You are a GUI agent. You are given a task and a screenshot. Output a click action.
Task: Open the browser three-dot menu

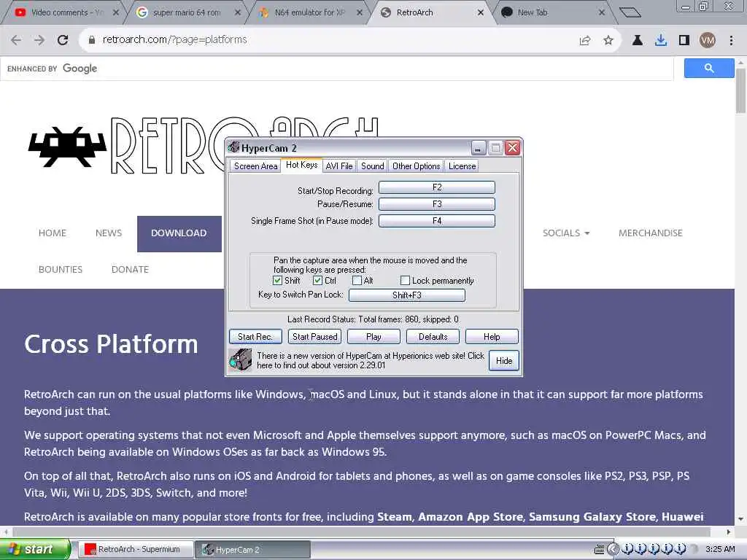731,41
